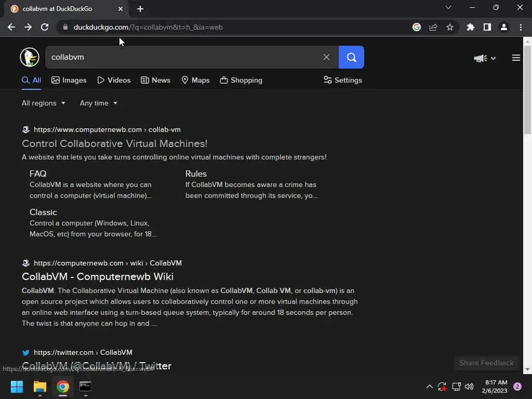Click the computernewb.com collab-vm URL
This screenshot has height=399, width=532.
(x=107, y=129)
